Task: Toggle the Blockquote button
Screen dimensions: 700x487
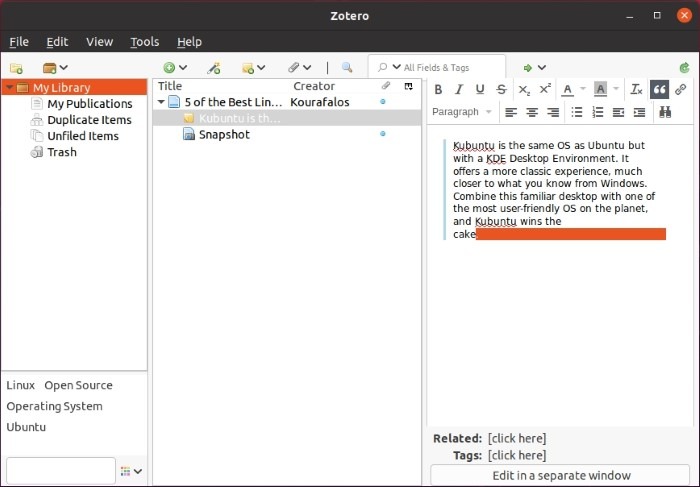Action: click(x=659, y=90)
